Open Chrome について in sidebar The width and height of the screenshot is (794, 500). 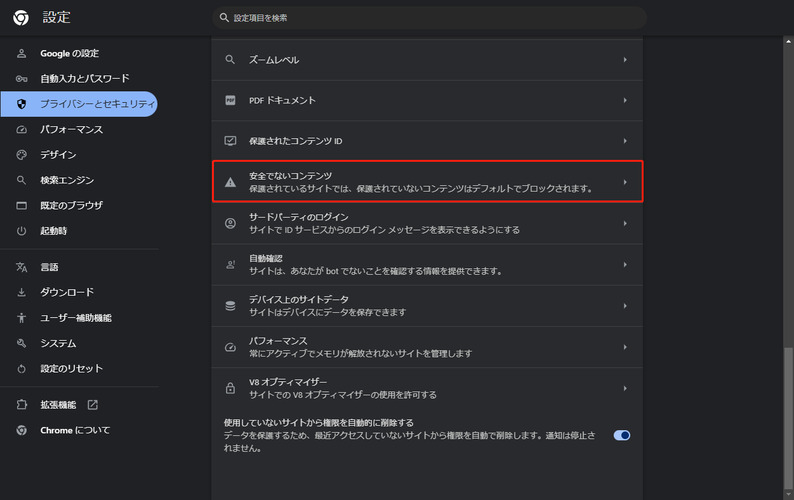(75, 430)
